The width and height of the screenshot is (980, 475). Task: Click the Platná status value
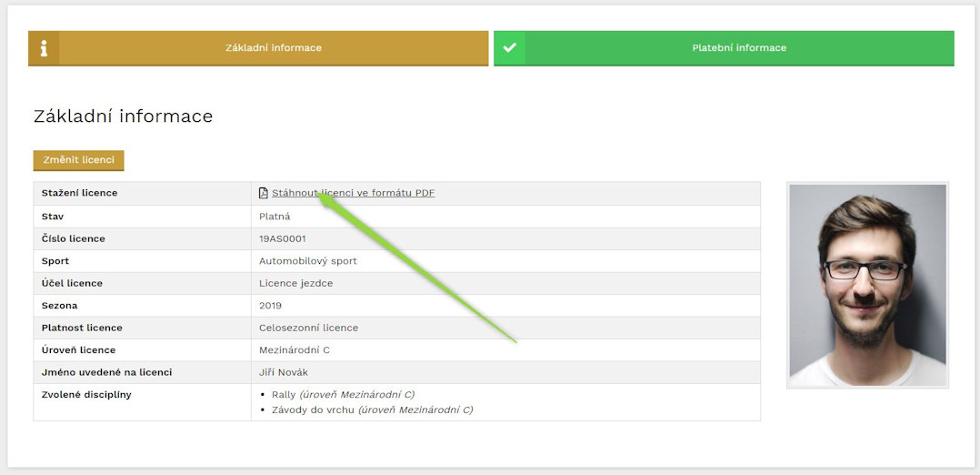click(x=275, y=217)
